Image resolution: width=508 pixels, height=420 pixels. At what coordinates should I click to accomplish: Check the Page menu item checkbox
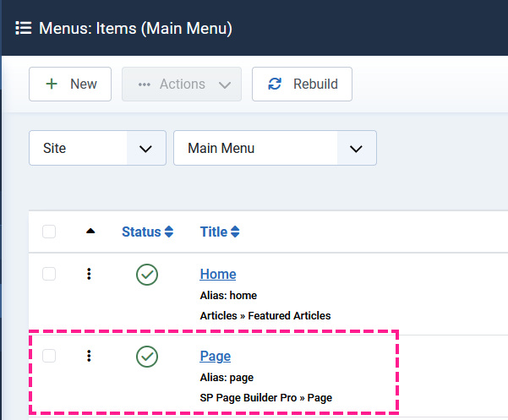[x=49, y=357]
